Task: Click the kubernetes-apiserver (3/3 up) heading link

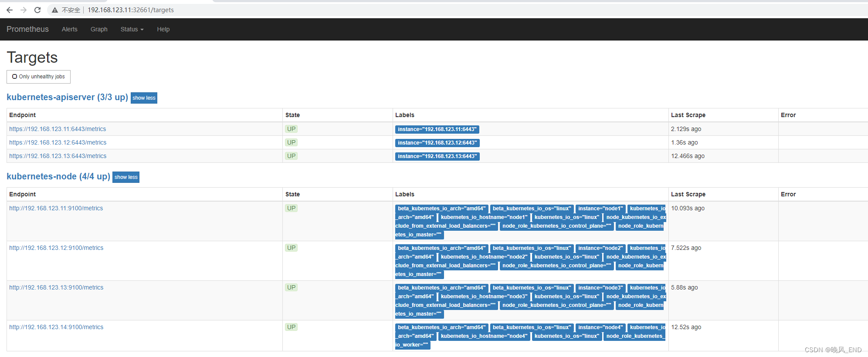Action: pos(67,97)
